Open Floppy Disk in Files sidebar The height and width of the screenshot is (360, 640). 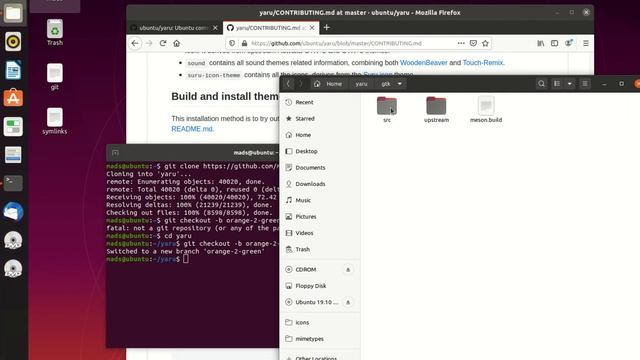pos(320,286)
